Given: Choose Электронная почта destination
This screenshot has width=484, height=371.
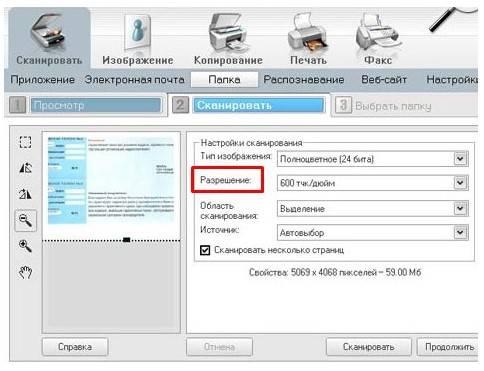Looking at the screenshot, I should click(134, 80).
